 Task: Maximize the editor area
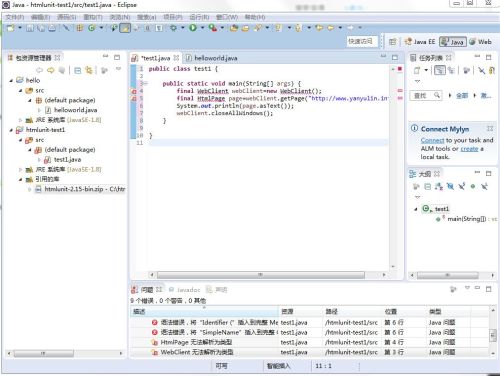click(395, 57)
